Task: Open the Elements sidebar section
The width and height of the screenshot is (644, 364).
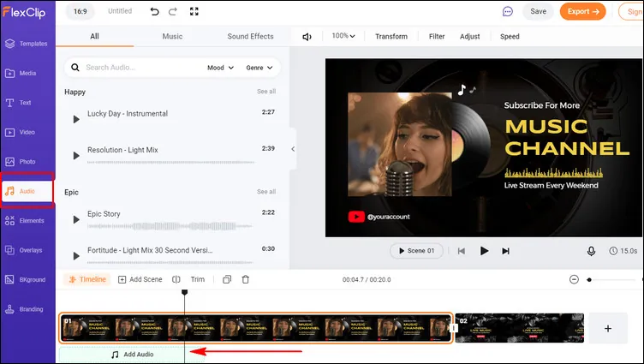Action: pos(25,221)
